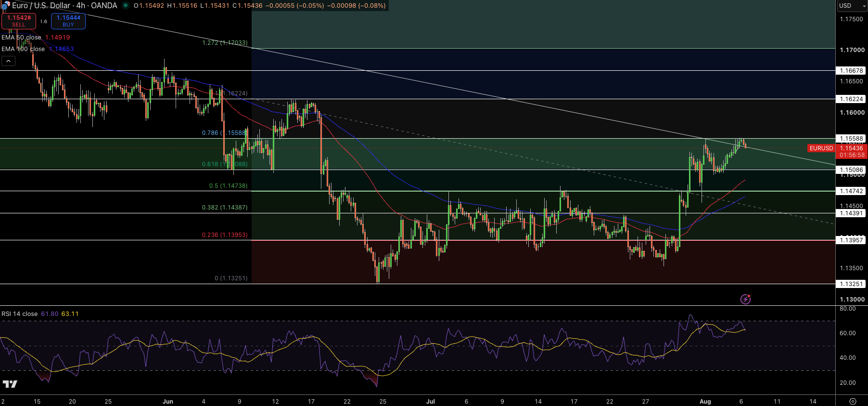Click the 1.17500 price scale label
The image size is (868, 406).
pos(851,19)
